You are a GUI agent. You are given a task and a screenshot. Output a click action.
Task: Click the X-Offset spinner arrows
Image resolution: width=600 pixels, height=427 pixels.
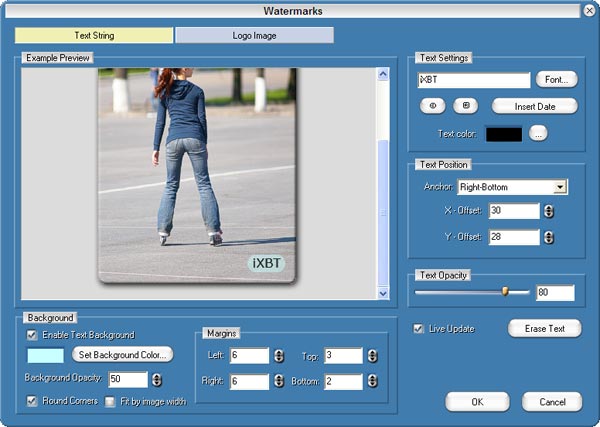tap(549, 211)
